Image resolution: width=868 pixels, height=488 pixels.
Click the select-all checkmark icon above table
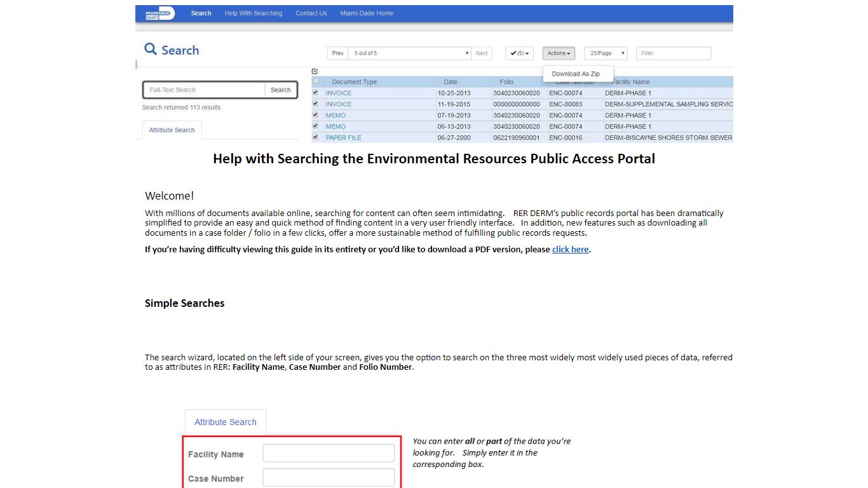coord(315,71)
